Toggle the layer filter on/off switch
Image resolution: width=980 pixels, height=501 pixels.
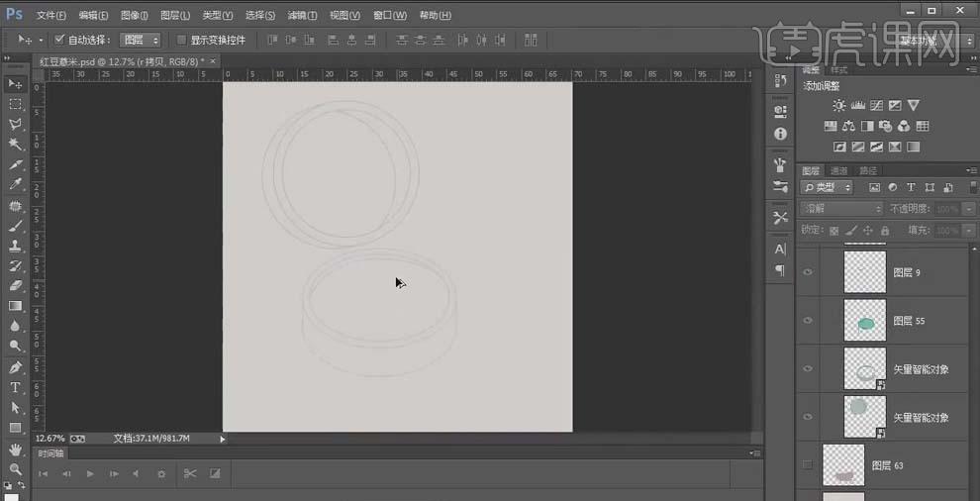pos(973,187)
